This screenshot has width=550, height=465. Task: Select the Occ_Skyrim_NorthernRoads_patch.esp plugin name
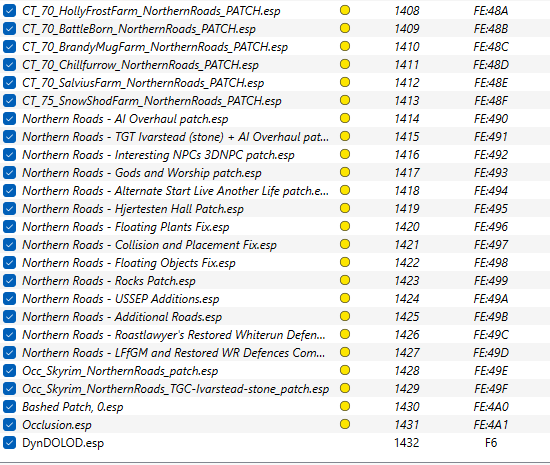click(x=120, y=371)
